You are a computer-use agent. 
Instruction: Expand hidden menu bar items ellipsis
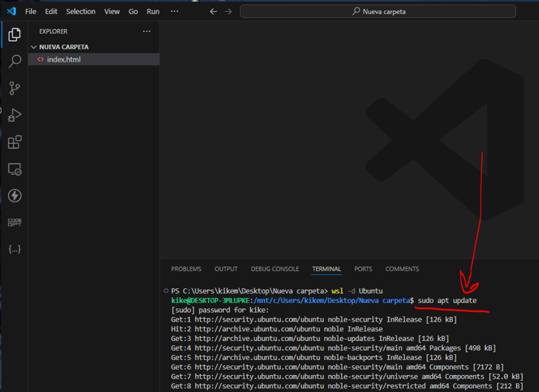174,12
